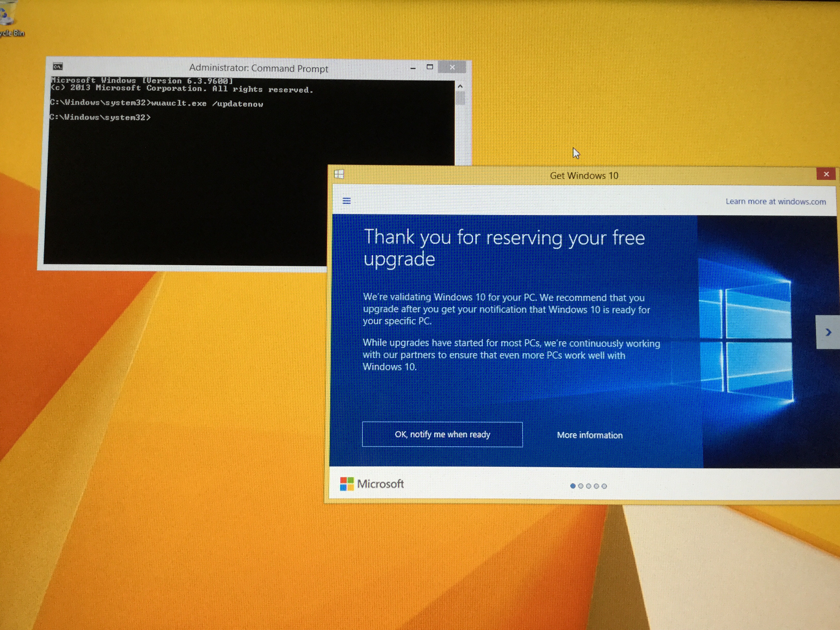
Task: Open the More information link
Action: [590, 435]
